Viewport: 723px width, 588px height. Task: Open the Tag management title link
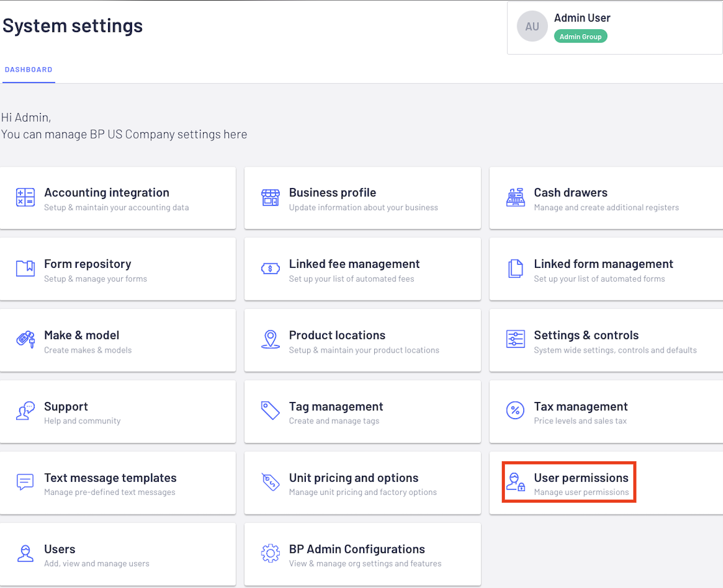pos(336,407)
